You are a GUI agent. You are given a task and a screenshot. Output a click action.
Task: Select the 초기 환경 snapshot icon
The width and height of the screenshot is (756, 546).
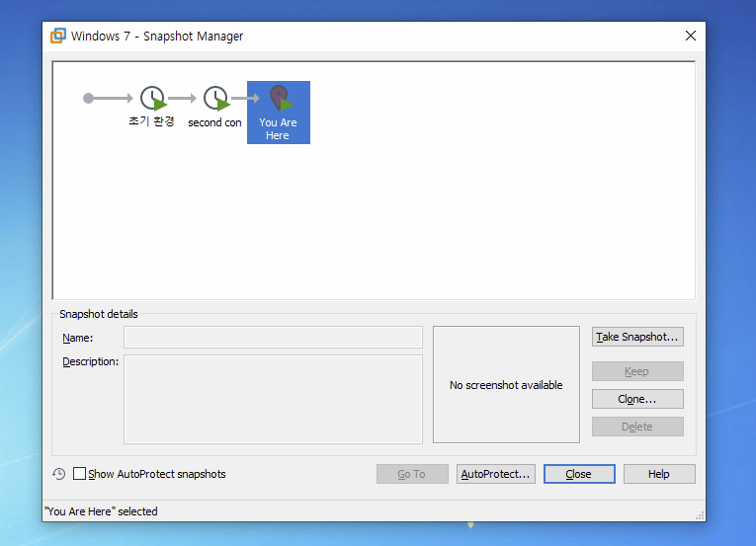(x=153, y=99)
